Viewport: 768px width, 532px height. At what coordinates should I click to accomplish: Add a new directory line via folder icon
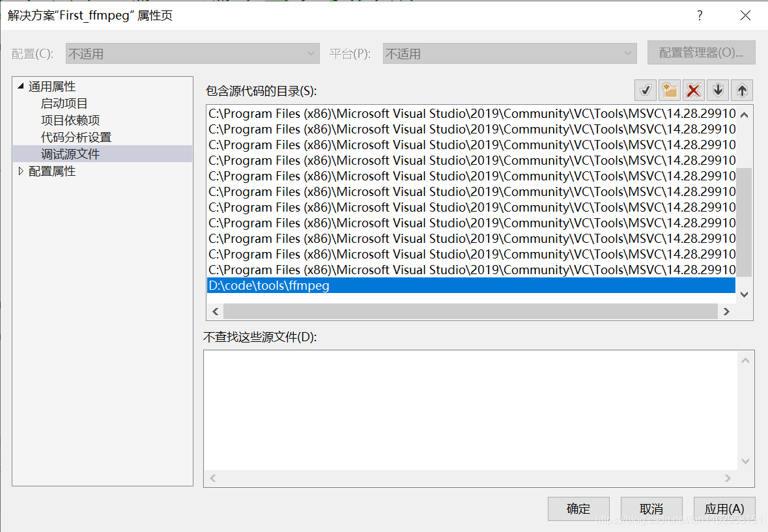click(x=669, y=90)
